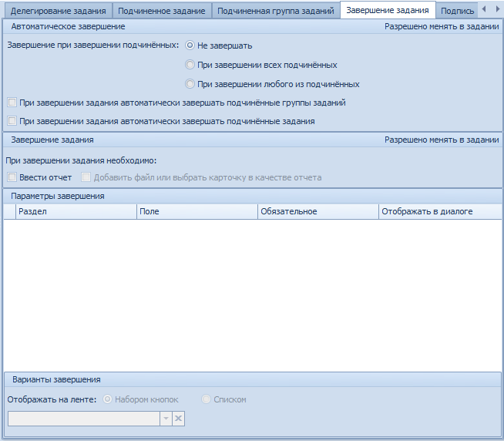Go to the 'Подчиненная группа заданий' tab
504x441 pixels.
point(275,11)
